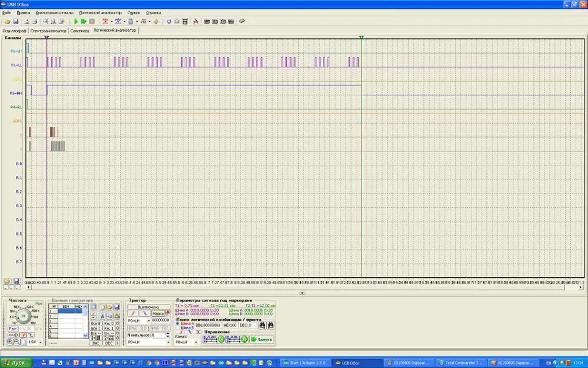
Task: Adjust the frequency rotary knob
Action: click(x=24, y=316)
